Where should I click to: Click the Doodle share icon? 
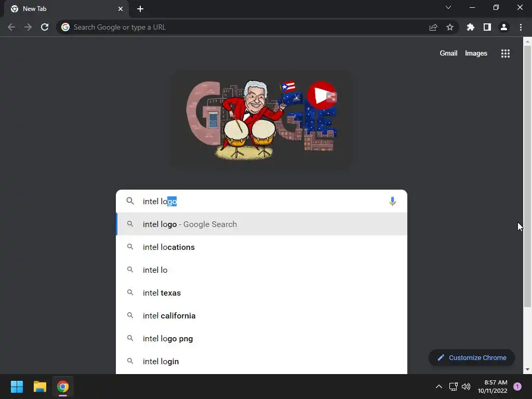tap(331, 97)
